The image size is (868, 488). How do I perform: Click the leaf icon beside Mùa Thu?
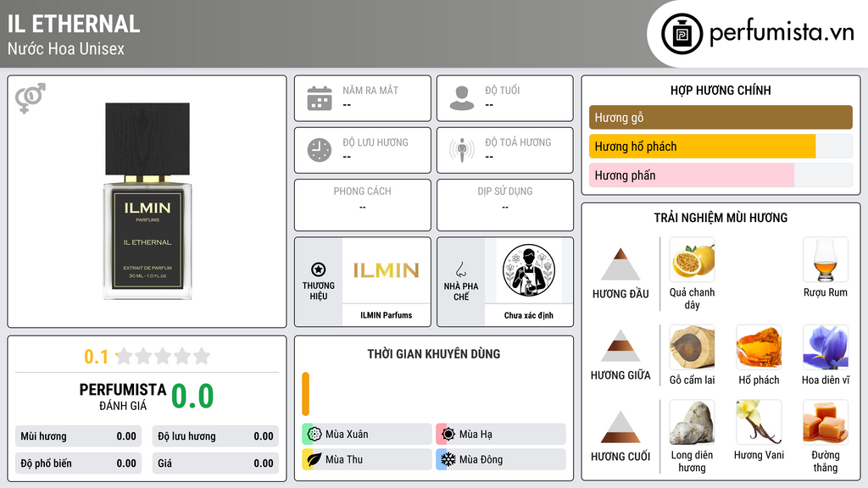[x=314, y=459]
